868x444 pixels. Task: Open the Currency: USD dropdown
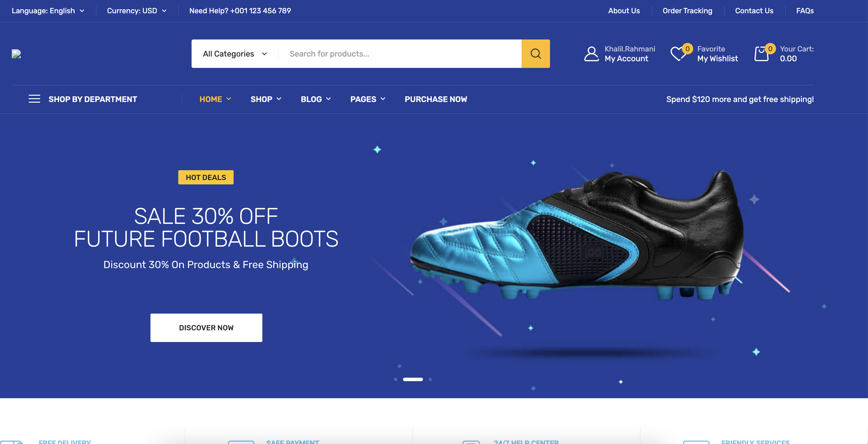(x=137, y=11)
